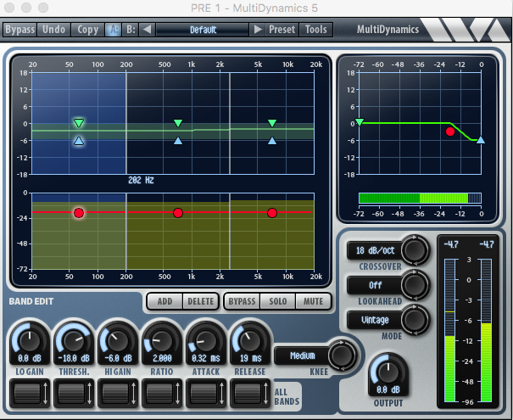Click the HI GAIN knob

point(118,341)
